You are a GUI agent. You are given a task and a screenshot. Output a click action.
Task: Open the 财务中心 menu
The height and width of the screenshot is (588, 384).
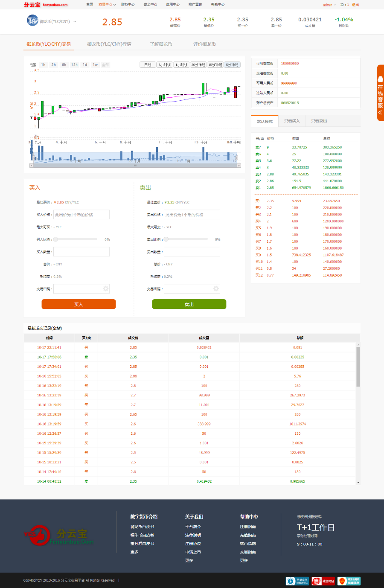point(128,5)
